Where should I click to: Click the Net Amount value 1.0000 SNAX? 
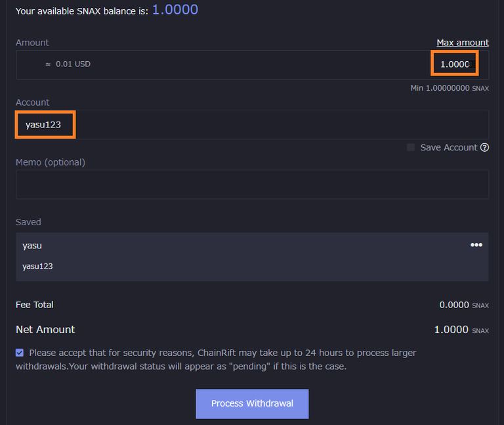(x=461, y=330)
